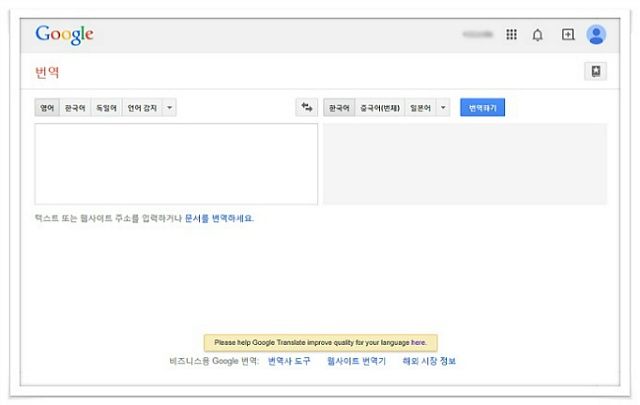Image resolution: width=640 pixels, height=405 pixels.
Task: Expand the source language dropdown arrow
Action: pyautogui.click(x=169, y=108)
